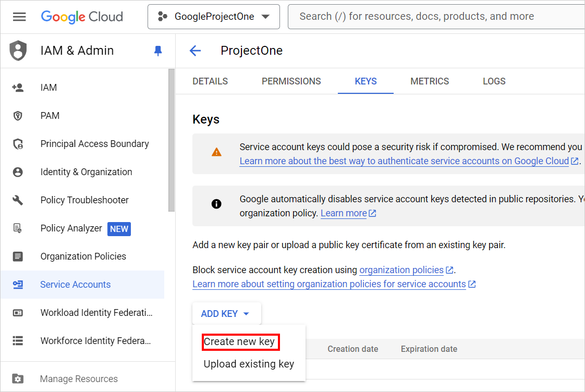The height and width of the screenshot is (392, 585).
Task: Click the IAM add-person icon
Action: (x=18, y=87)
